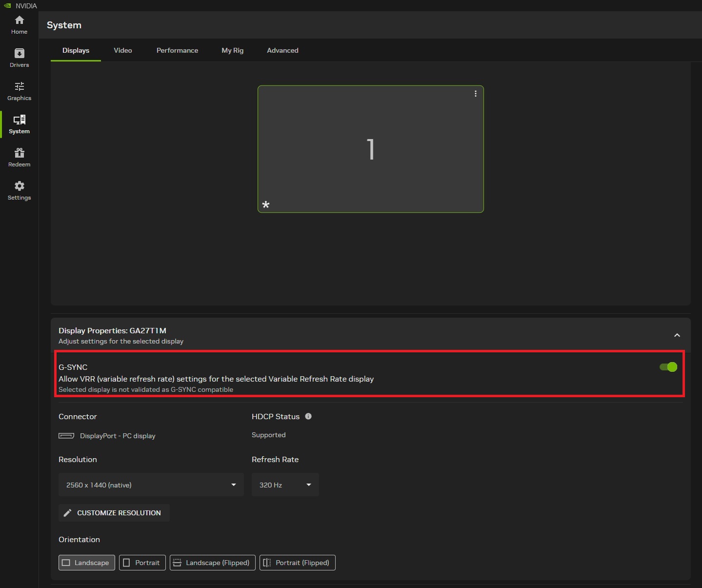Select Landscape (Flipped) orientation

pyautogui.click(x=213, y=563)
